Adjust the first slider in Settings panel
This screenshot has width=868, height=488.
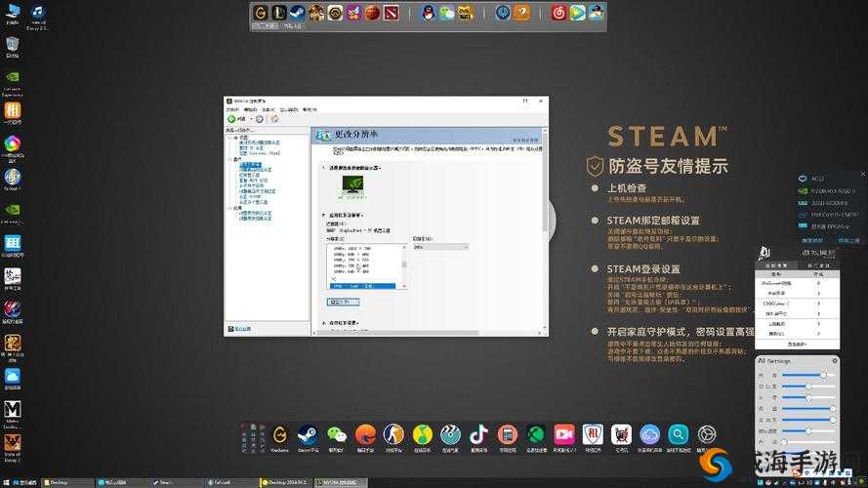(808, 375)
